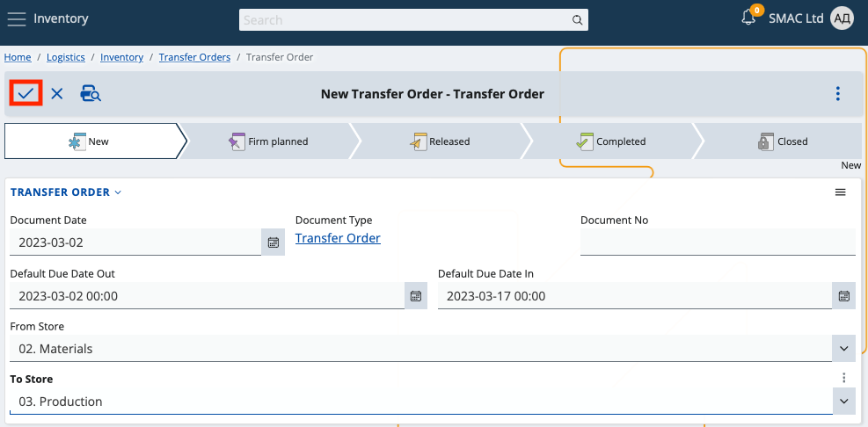Click the save checkmark icon

[x=26, y=93]
